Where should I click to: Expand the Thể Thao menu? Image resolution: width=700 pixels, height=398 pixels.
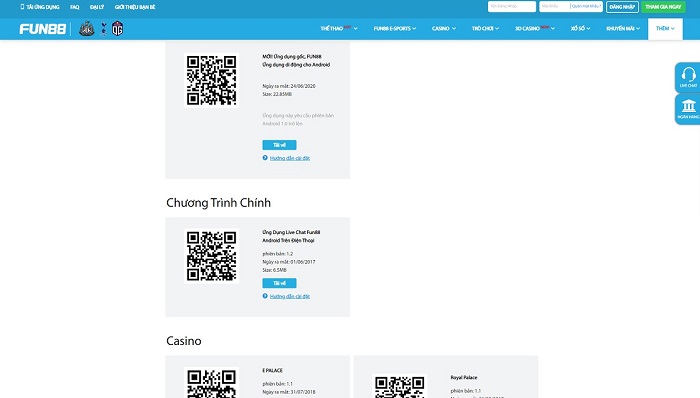[x=339, y=29]
